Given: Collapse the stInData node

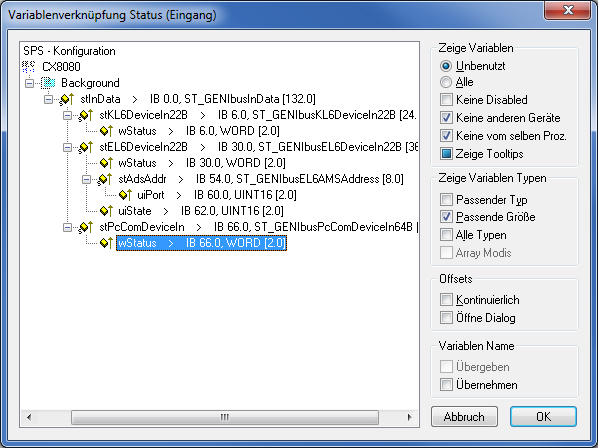Looking at the screenshot, I should [x=48, y=99].
